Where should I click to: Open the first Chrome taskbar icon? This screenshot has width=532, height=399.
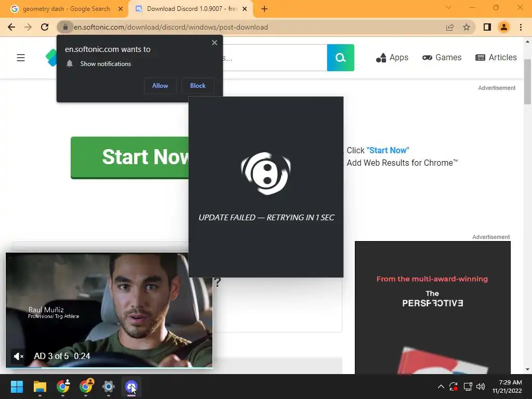click(63, 387)
